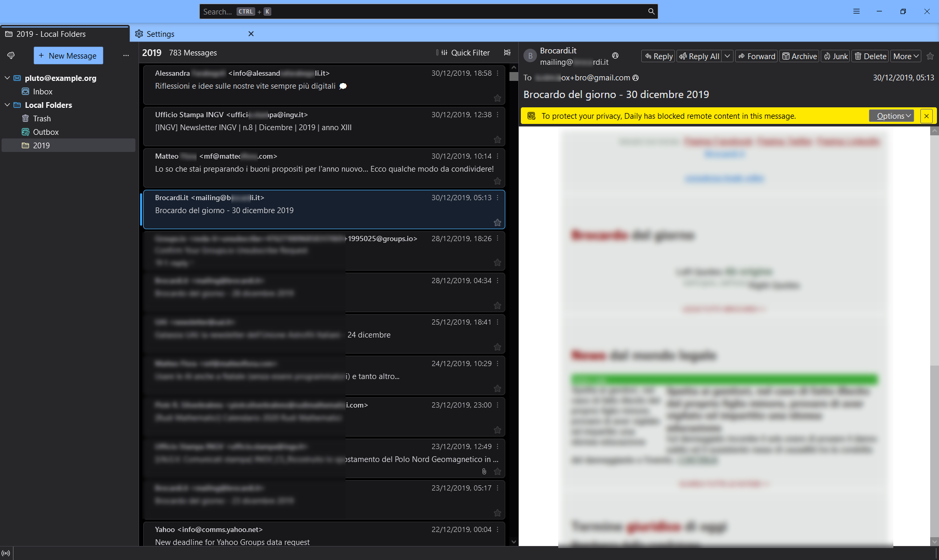Click the Brocardi.it sender avatar
939x560 pixels.
pos(530,56)
